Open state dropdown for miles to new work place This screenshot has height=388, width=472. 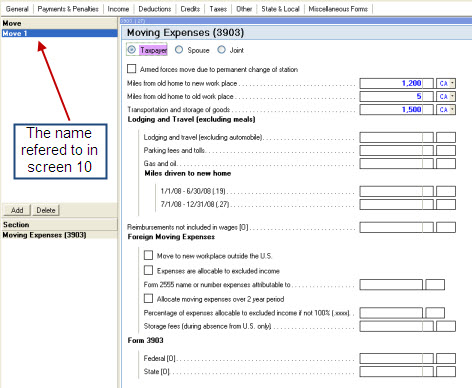click(452, 83)
